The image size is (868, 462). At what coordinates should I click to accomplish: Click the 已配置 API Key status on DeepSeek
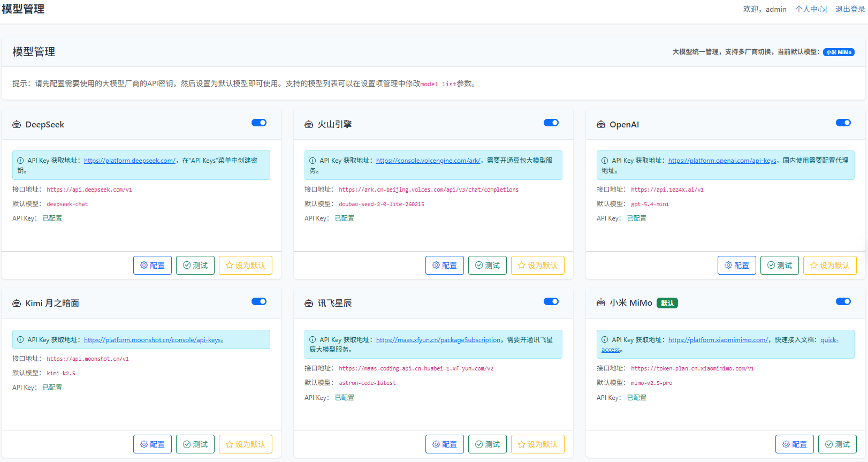(52, 218)
